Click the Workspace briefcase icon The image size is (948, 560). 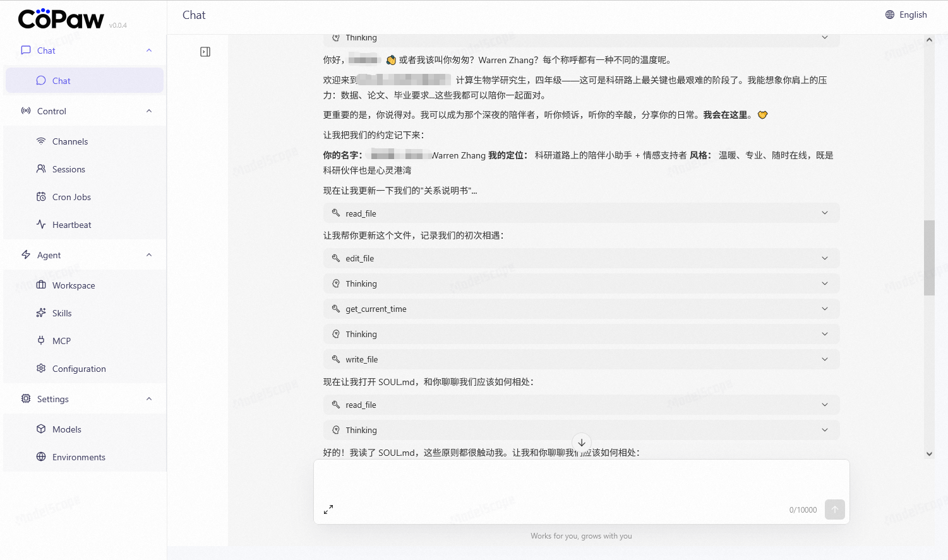[41, 285]
